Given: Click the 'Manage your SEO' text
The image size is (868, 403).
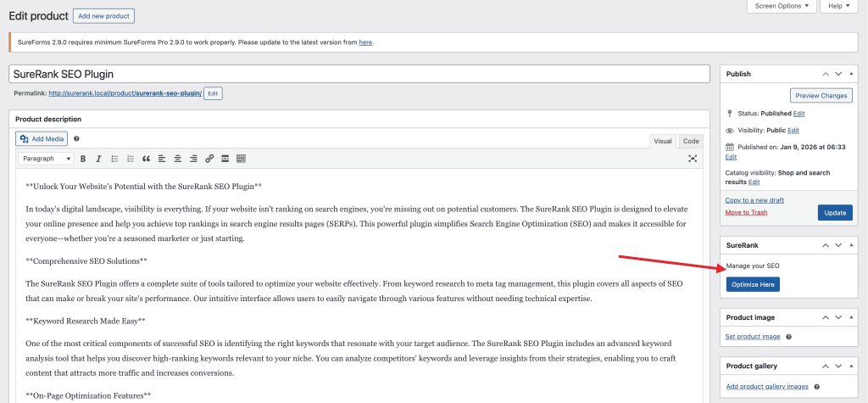Looking at the screenshot, I should click(753, 266).
